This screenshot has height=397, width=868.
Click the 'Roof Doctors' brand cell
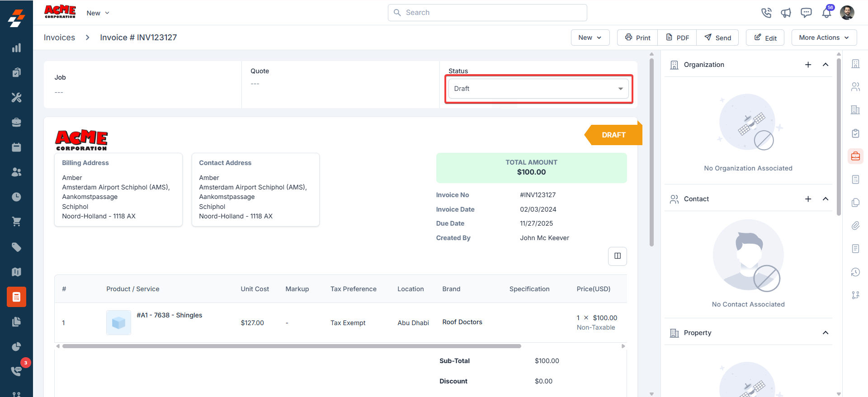462,322
